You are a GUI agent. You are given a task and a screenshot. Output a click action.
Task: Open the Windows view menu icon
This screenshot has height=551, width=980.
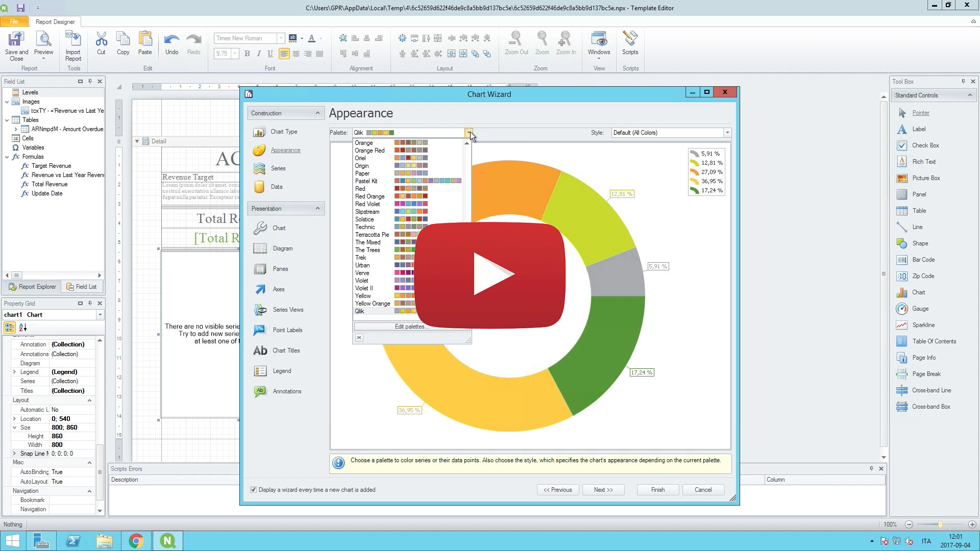pos(599,39)
